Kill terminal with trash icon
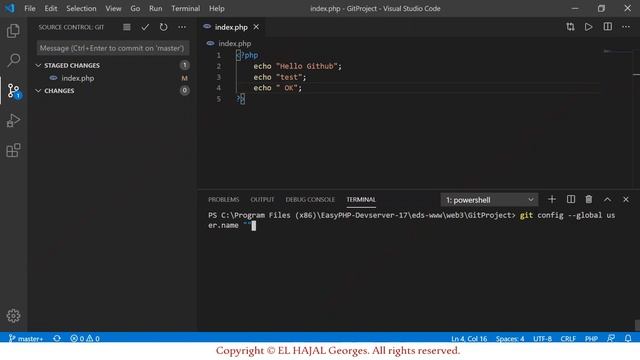Screen dimensions: 640x360 (589, 199)
